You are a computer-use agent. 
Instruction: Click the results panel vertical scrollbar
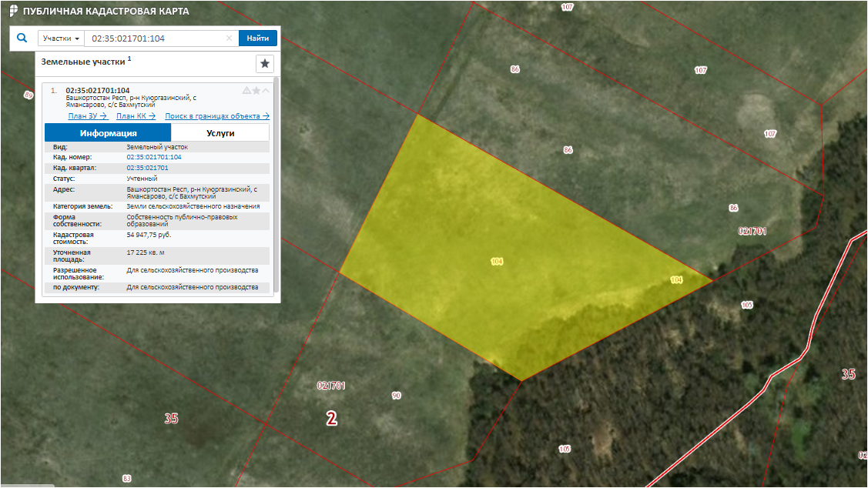click(x=276, y=185)
